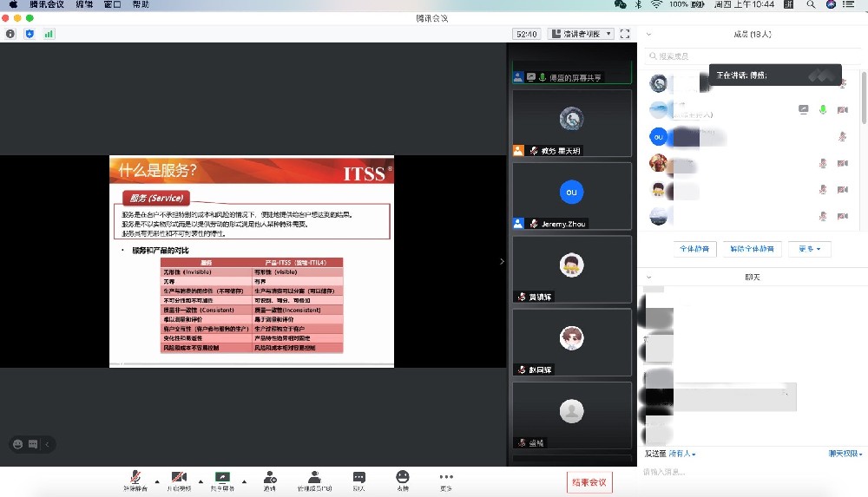Open the chat permissions dropdown

coord(845,454)
